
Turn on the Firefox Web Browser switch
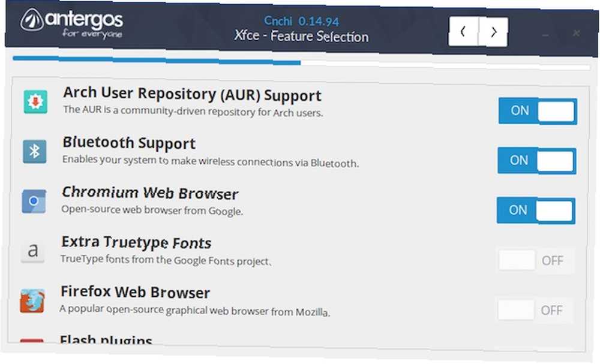[x=535, y=310]
